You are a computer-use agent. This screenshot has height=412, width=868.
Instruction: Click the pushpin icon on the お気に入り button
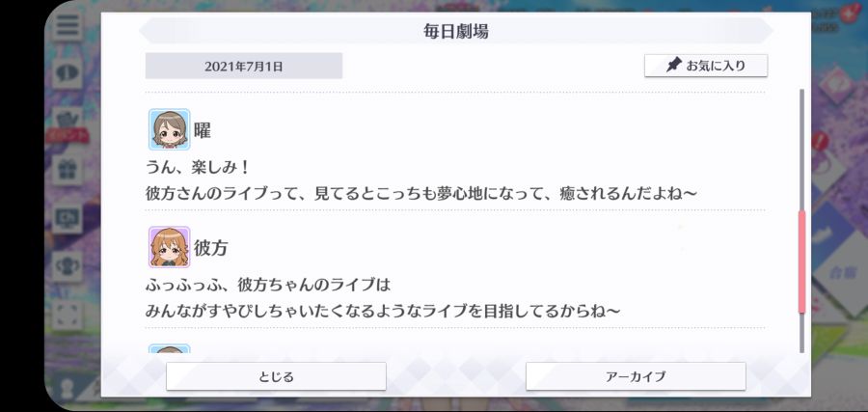[673, 66]
